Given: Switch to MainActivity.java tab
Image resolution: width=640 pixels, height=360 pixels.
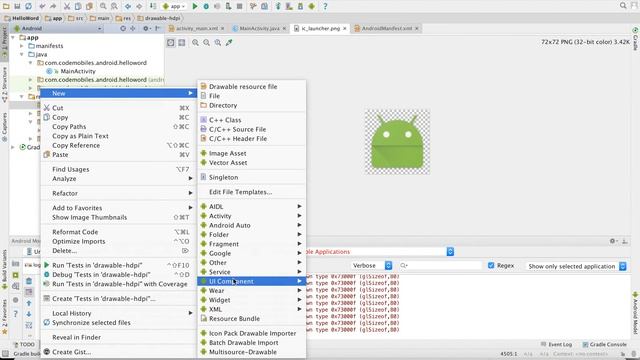Looking at the screenshot, I should [259, 29].
